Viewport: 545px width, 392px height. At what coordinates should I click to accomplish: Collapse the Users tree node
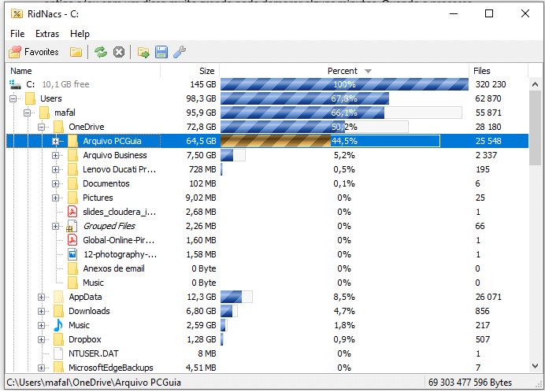click(13, 98)
